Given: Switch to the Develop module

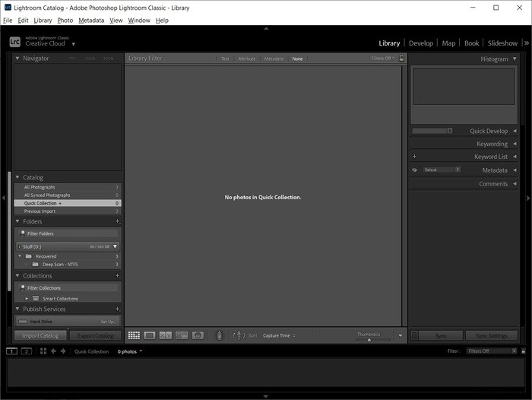Looking at the screenshot, I should click(x=421, y=43).
